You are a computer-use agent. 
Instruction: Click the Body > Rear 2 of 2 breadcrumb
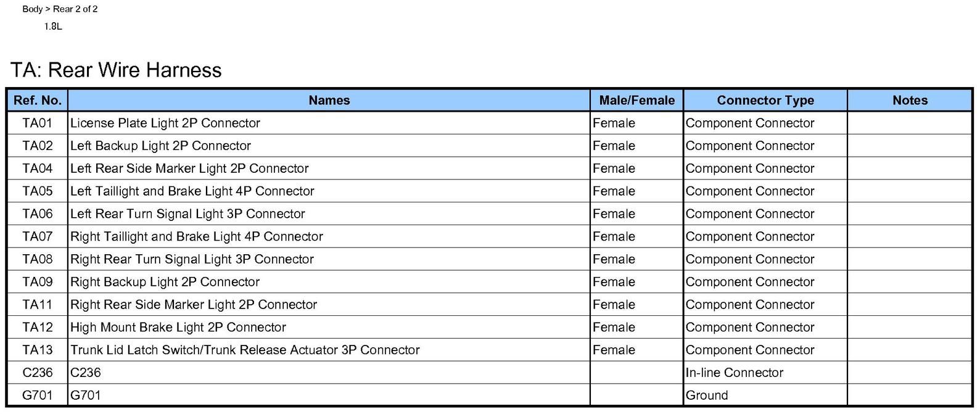(60, 9)
